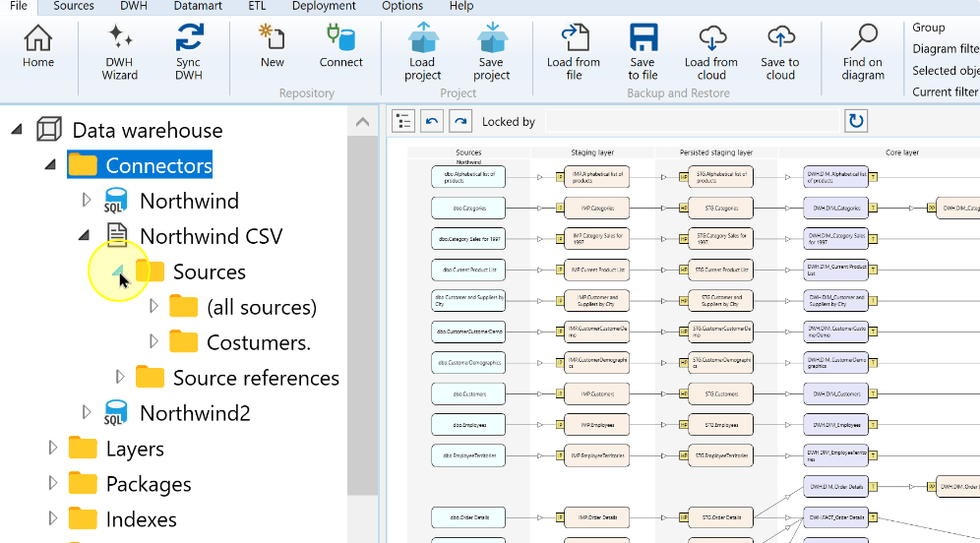Open the Help ribbon tab
The height and width of the screenshot is (543, 980).
[461, 6]
